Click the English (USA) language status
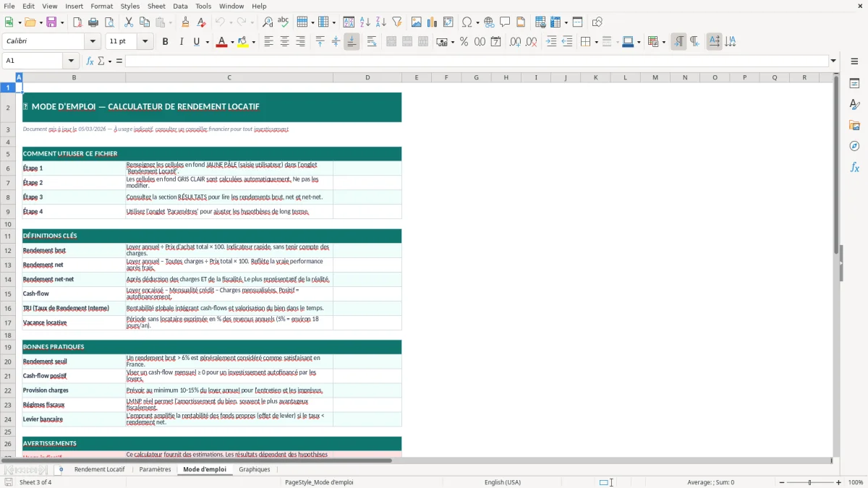The width and height of the screenshot is (868, 488). (502, 482)
